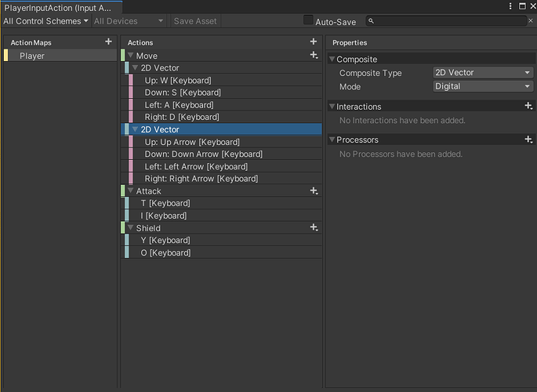Enable the Auto-Save checkbox
This screenshot has height=392, width=537.
308,20
